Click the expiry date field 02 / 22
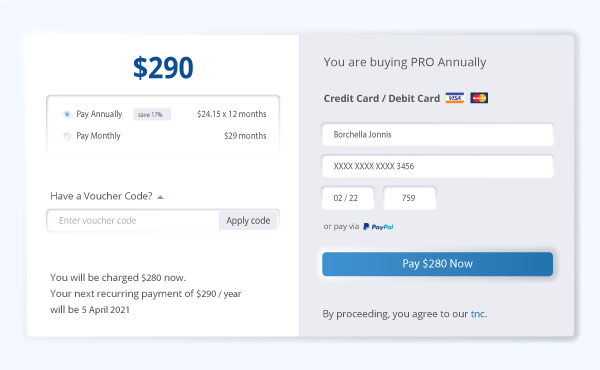 [x=348, y=198]
